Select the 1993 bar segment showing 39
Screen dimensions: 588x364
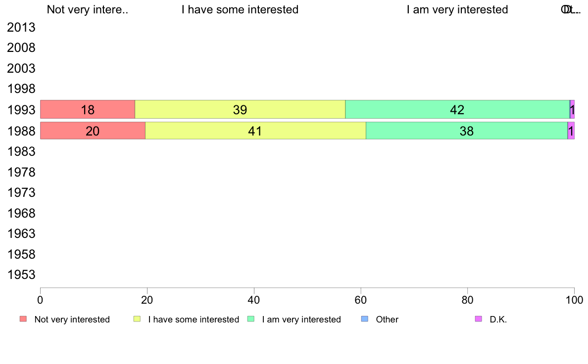click(x=240, y=109)
